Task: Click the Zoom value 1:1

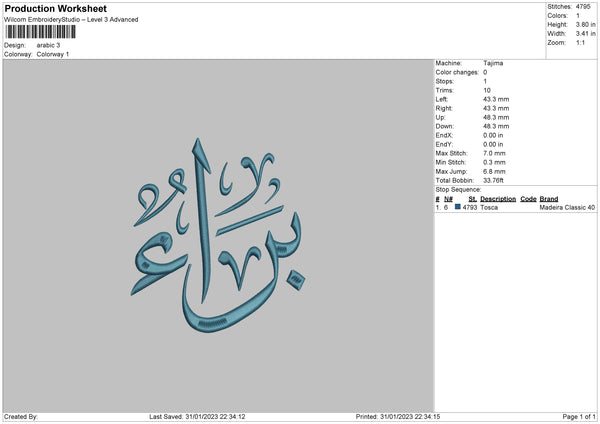Action: tap(580, 42)
